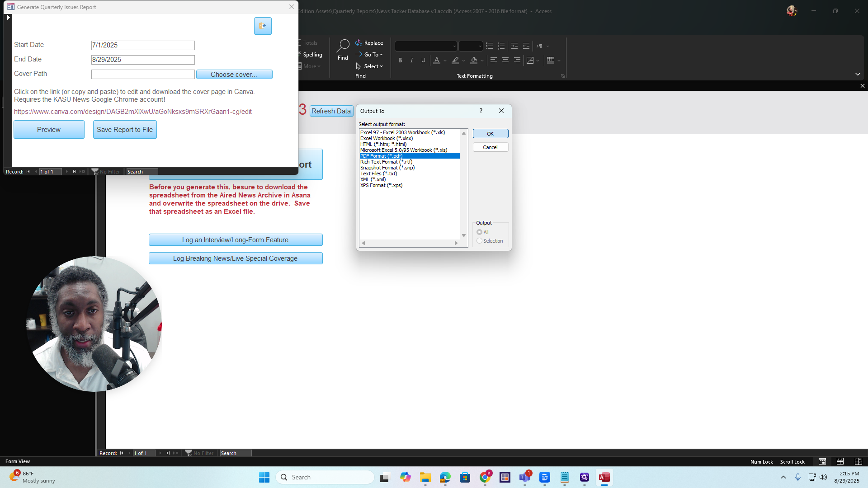This screenshot has width=868, height=488.
Task: Select the All output radio button
Action: pyautogui.click(x=479, y=232)
